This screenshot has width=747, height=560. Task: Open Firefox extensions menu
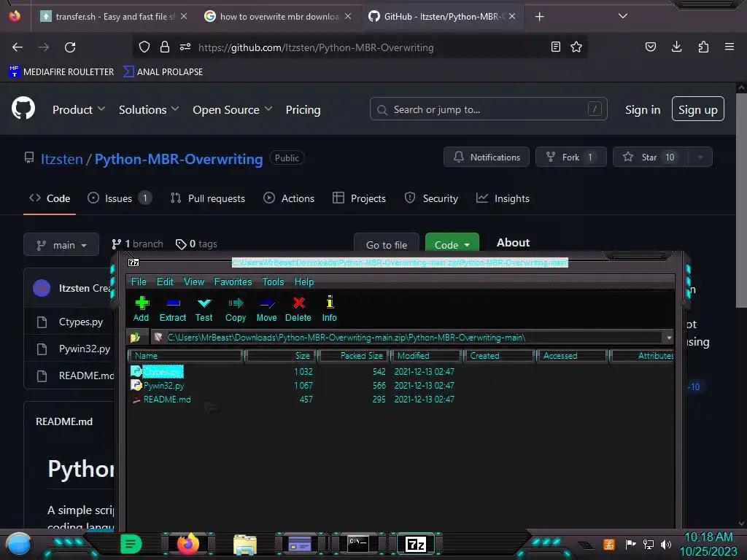(x=703, y=47)
